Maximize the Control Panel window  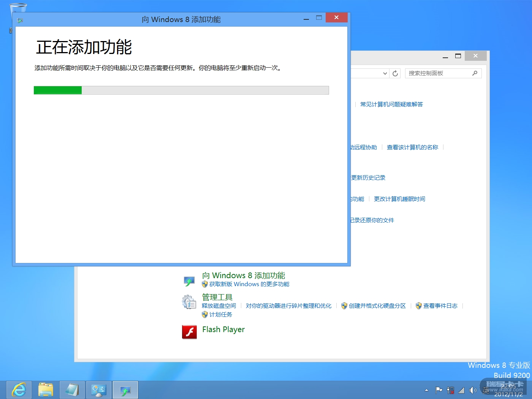[x=458, y=56]
